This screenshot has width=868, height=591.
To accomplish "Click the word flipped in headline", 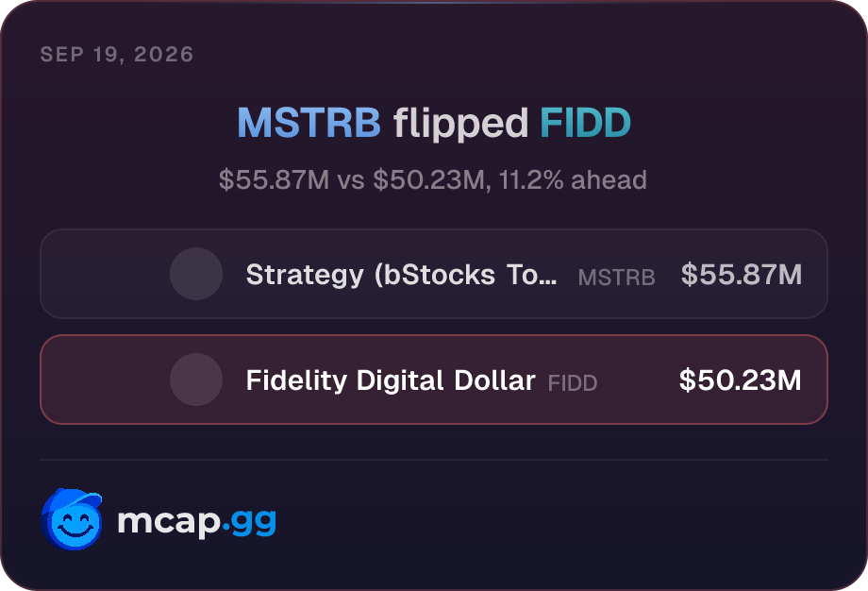I will pyautogui.click(x=460, y=124).
